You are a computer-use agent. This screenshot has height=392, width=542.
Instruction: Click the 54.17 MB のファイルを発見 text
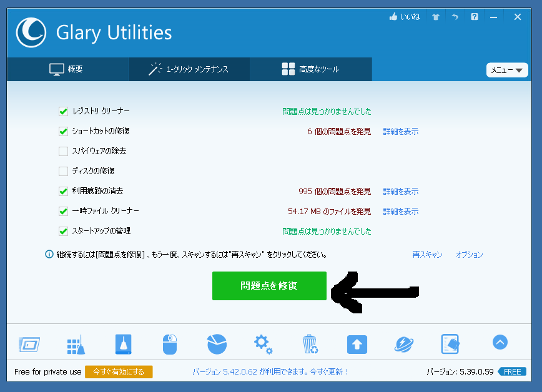330,212
